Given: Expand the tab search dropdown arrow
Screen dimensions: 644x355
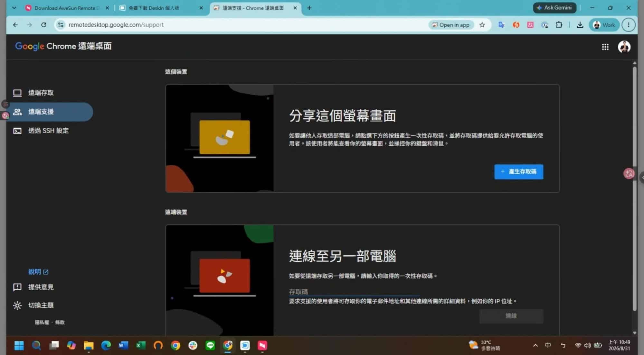Looking at the screenshot, I should coord(14,8).
